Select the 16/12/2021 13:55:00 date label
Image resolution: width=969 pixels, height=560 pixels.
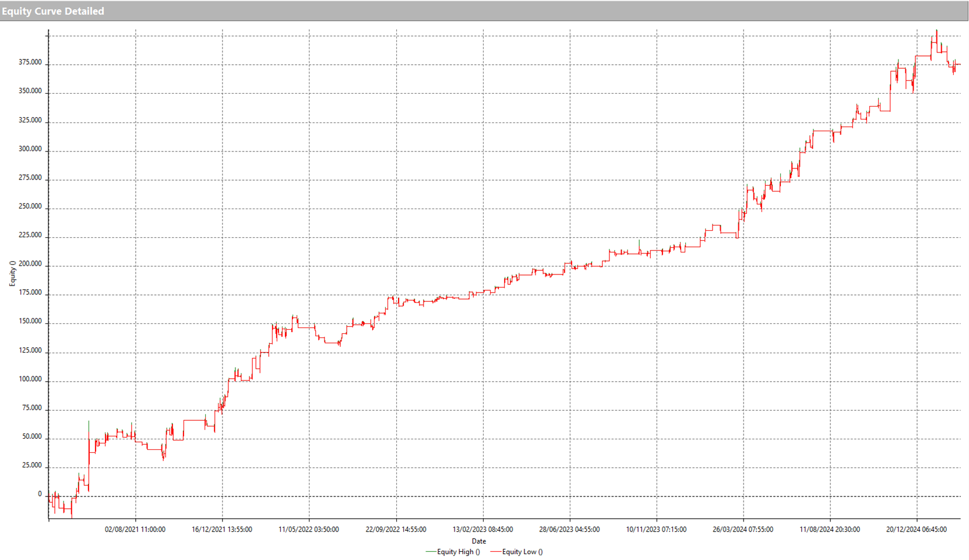click(x=222, y=530)
